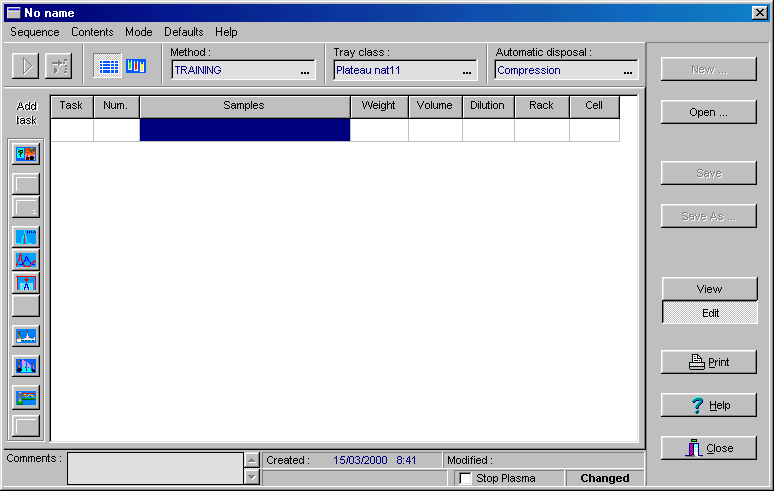Close the No name window

coord(759,13)
